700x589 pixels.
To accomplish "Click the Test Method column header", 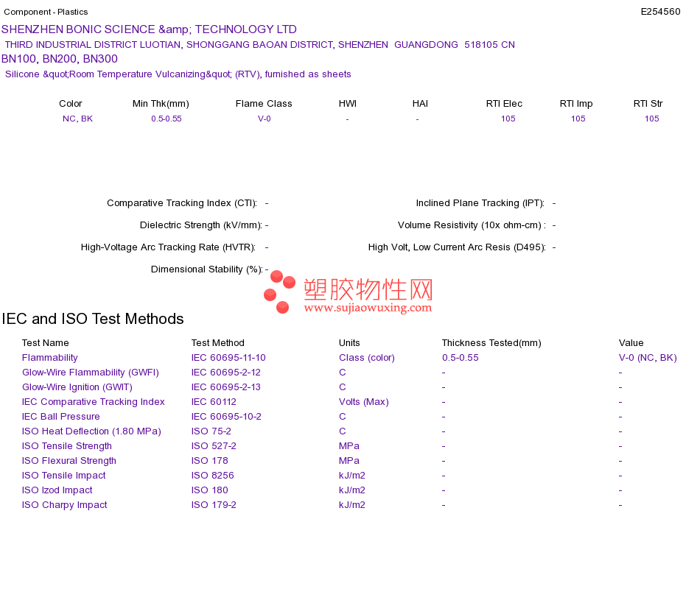I will tap(218, 342).
